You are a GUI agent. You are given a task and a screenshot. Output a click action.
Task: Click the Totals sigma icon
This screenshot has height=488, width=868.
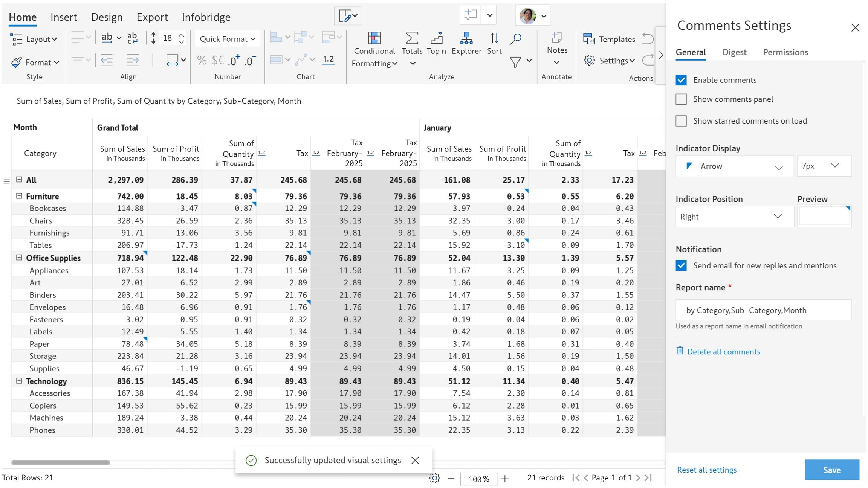coord(411,38)
